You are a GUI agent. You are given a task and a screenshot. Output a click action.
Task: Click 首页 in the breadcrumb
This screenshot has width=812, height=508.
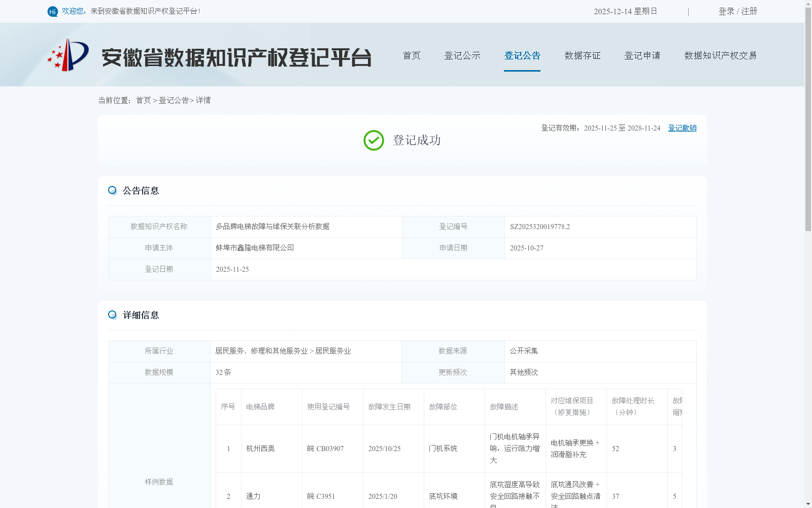pyautogui.click(x=143, y=100)
